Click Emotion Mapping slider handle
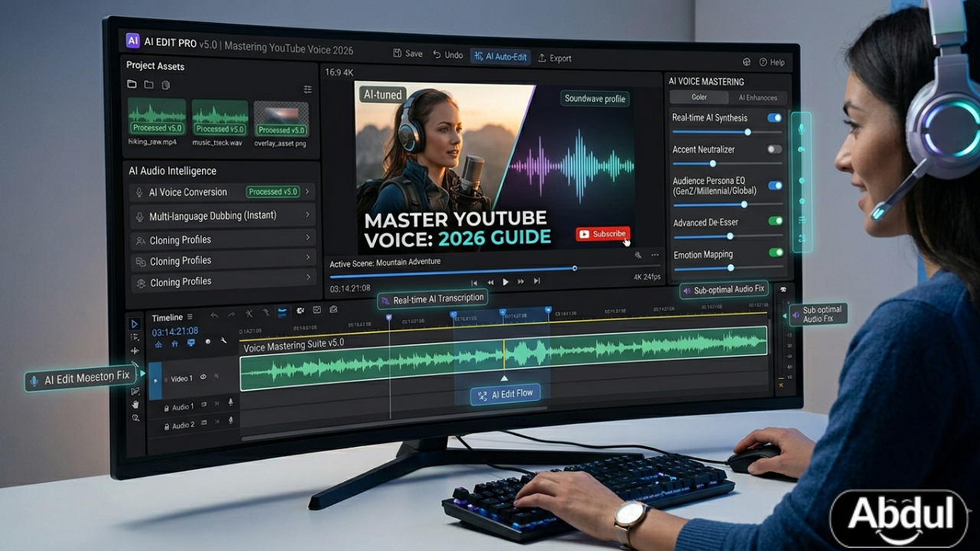 (x=730, y=268)
